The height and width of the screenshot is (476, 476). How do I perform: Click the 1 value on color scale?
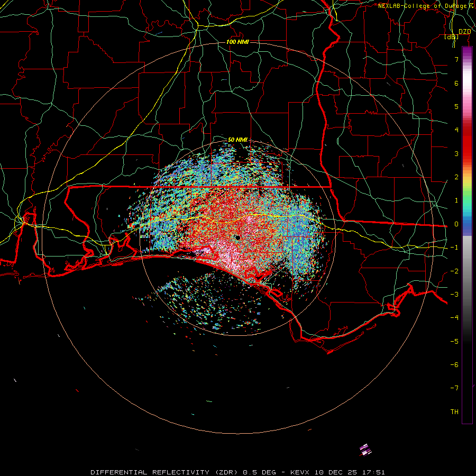(x=456, y=200)
